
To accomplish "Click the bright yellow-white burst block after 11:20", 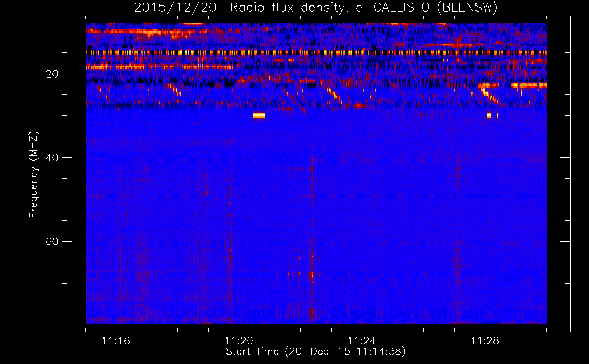I will tap(259, 115).
